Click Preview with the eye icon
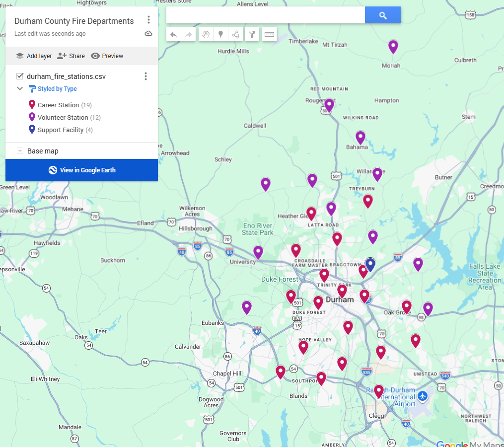The width and height of the screenshot is (504, 447). (107, 56)
